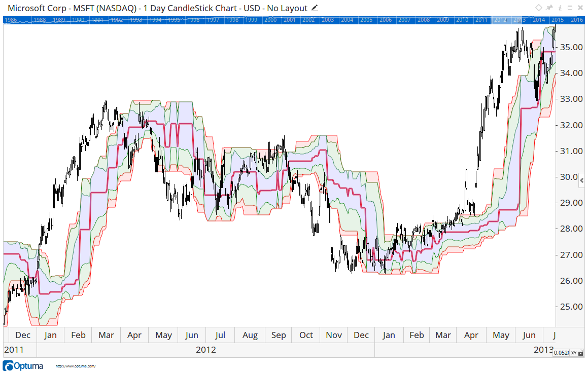This screenshot has height=374, width=588.
Task: Jump to 1999 on the year navigation strip
Action: (x=251, y=19)
